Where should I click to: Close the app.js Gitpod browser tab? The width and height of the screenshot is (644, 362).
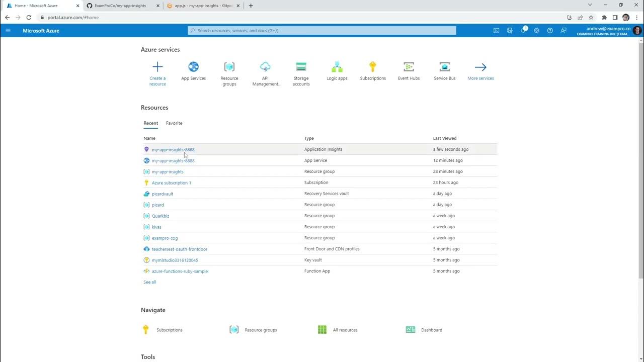pyautogui.click(x=238, y=6)
